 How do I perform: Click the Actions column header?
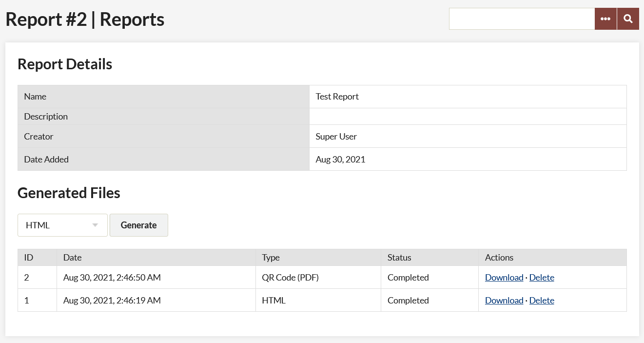click(x=499, y=257)
